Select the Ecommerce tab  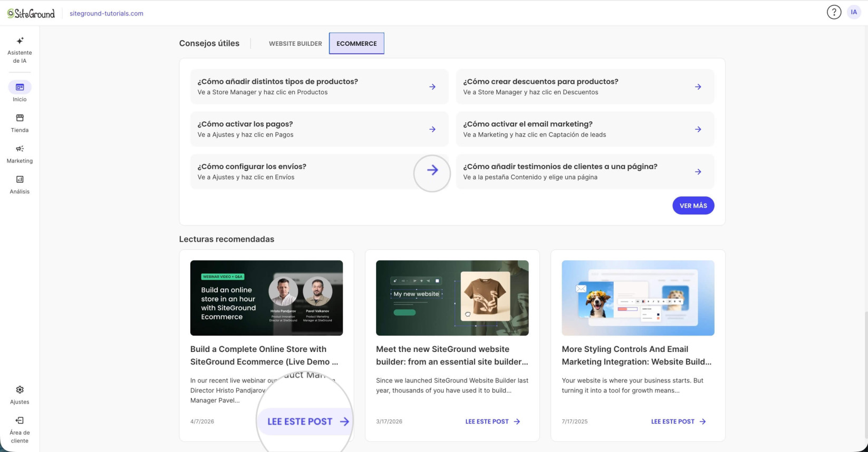point(356,44)
